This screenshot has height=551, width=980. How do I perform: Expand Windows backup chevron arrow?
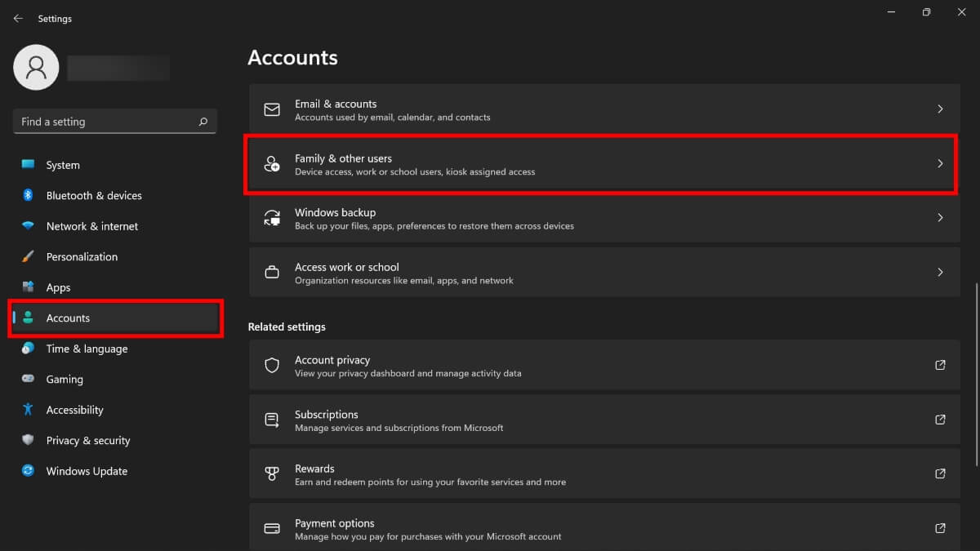940,218
